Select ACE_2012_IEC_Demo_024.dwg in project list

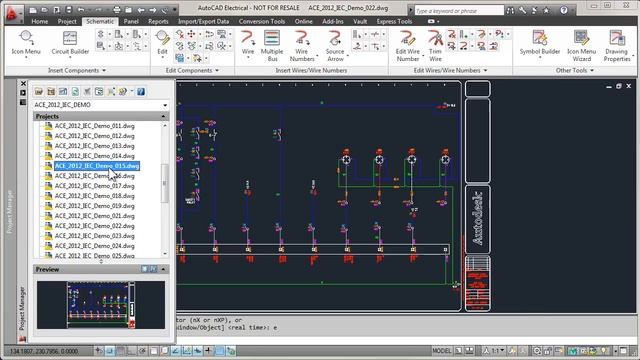94,246
